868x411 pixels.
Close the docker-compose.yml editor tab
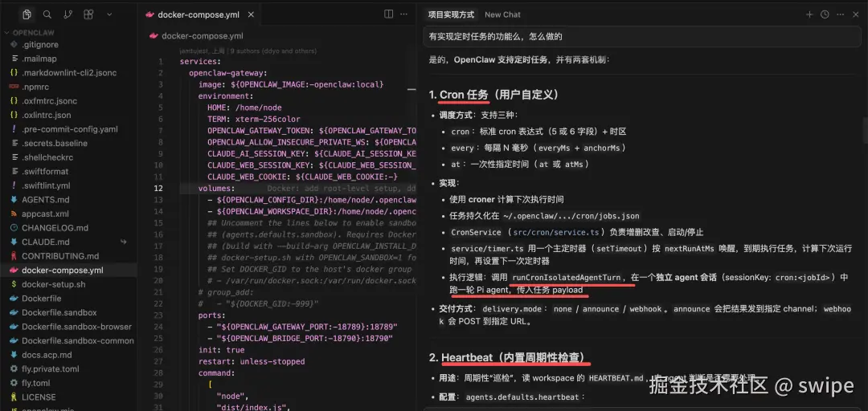point(252,15)
